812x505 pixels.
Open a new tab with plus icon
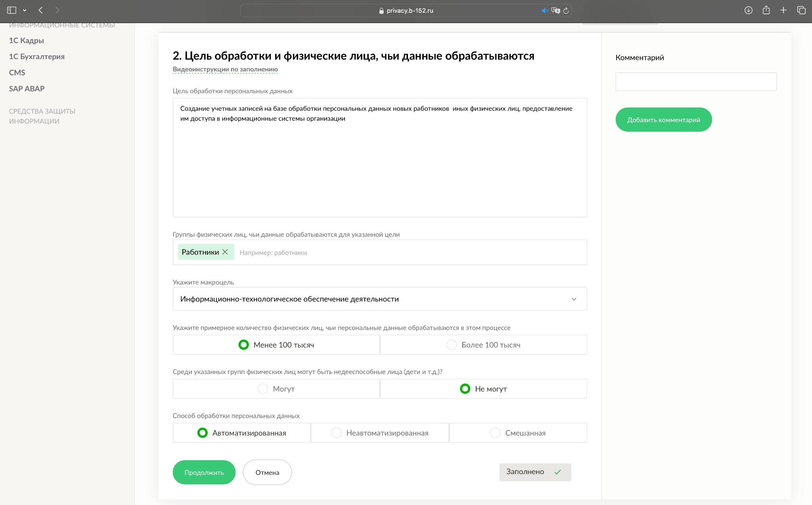(x=783, y=10)
